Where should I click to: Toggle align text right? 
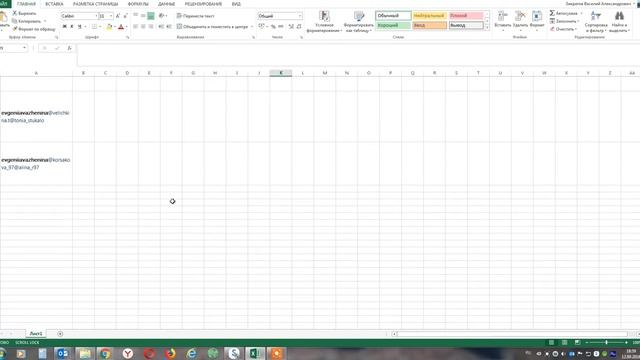pyautogui.click(x=151, y=27)
